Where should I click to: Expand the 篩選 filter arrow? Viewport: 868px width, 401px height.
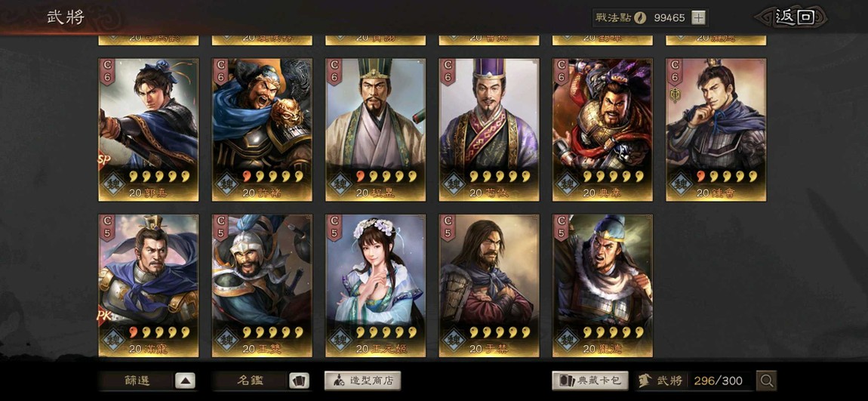pos(185,381)
